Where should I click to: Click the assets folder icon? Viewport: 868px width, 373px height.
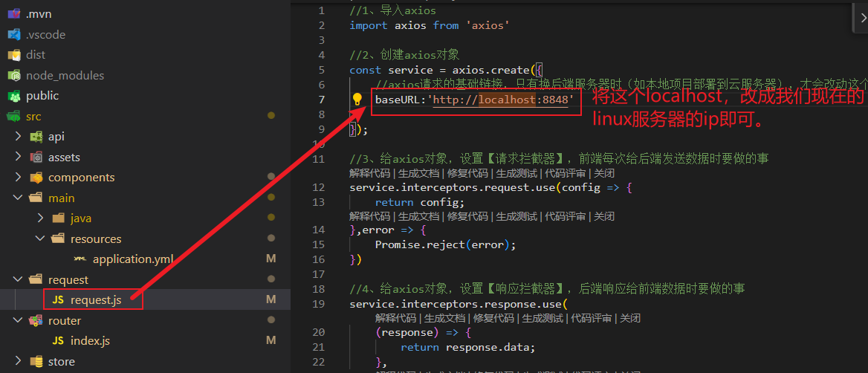coord(36,158)
